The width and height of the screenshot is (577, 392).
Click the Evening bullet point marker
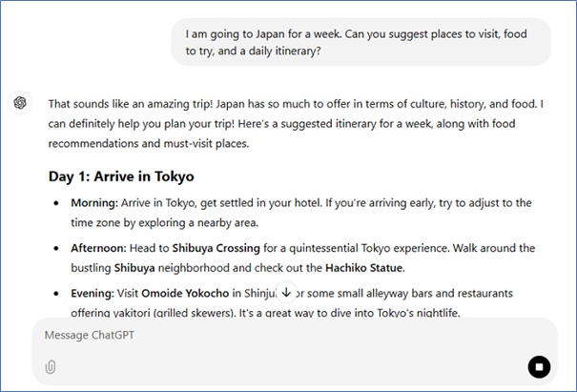click(x=59, y=294)
